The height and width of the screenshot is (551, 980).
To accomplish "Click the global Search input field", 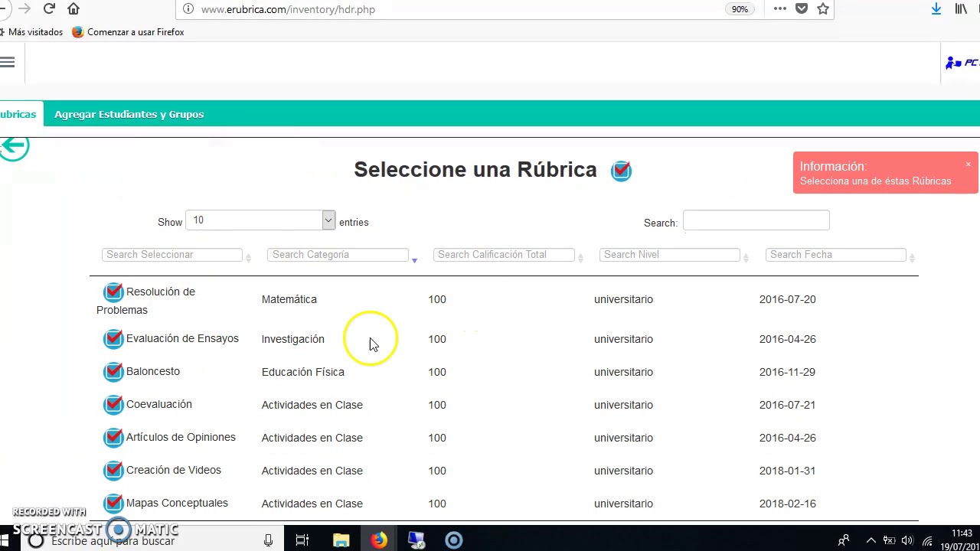I will [x=756, y=220].
